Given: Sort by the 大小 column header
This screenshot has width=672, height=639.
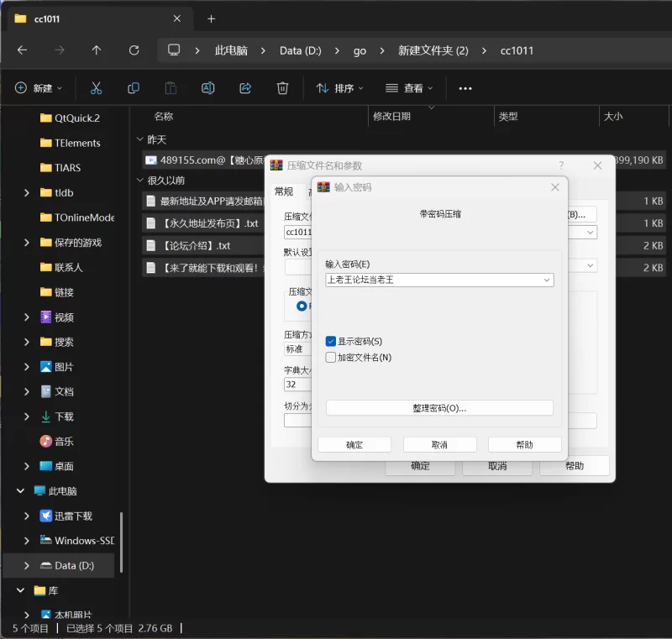Looking at the screenshot, I should 613,117.
